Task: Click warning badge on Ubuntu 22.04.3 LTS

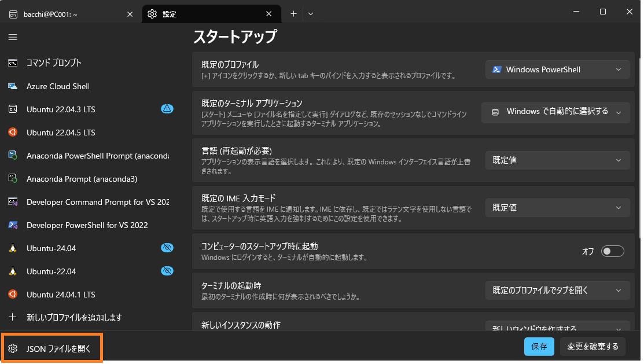Action: 167,109
